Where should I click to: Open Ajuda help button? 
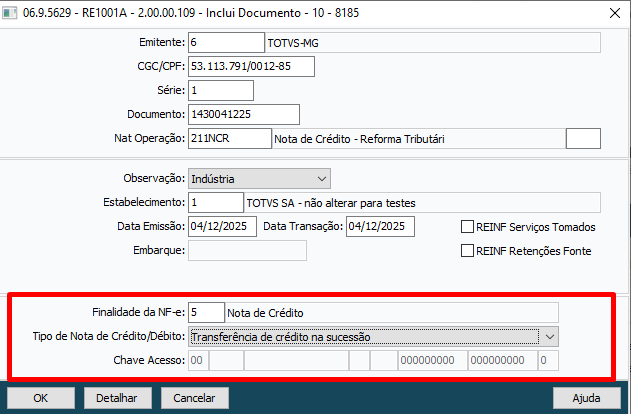(x=587, y=398)
